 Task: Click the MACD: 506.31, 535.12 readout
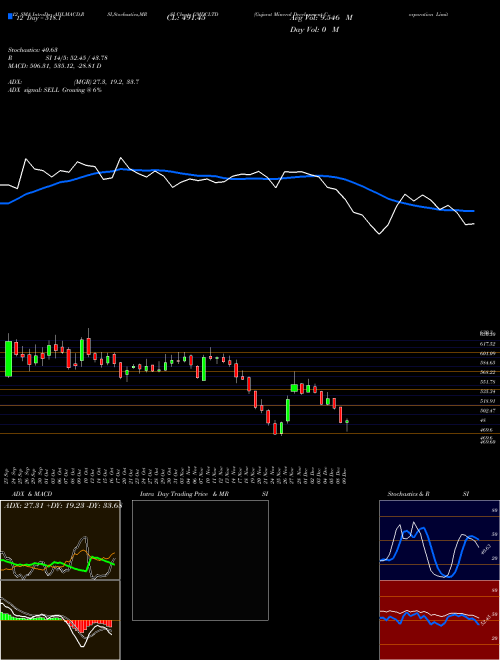pyautogui.click(x=55, y=66)
